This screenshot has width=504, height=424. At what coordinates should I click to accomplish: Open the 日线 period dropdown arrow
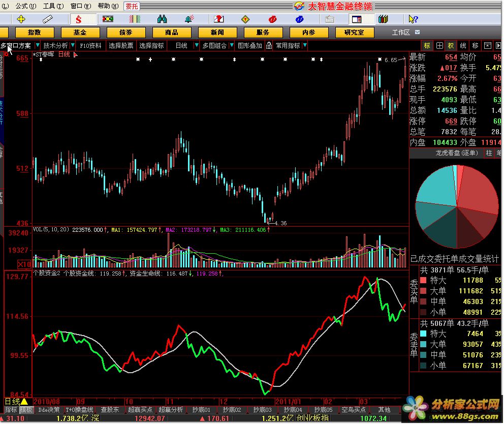click(x=196, y=45)
